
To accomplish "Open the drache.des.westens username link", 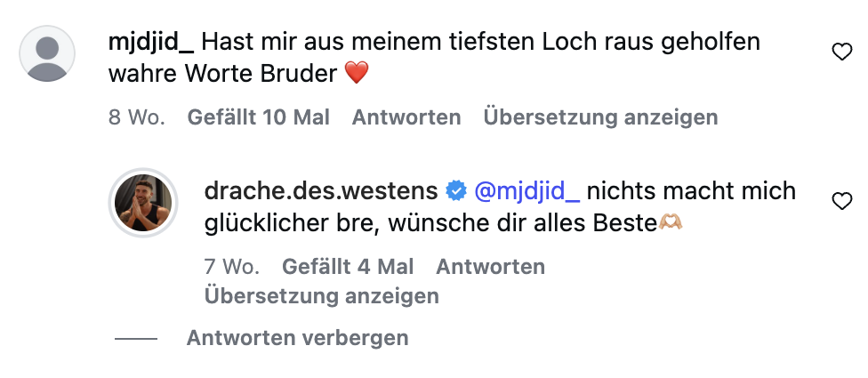I will (321, 190).
